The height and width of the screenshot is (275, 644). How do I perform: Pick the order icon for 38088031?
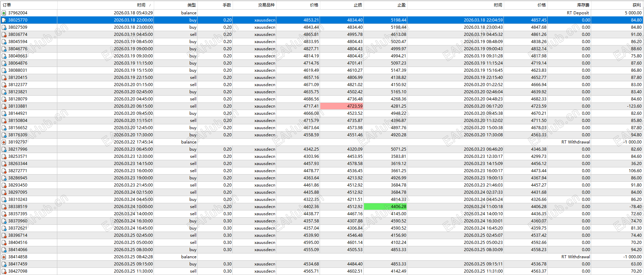[4, 70]
